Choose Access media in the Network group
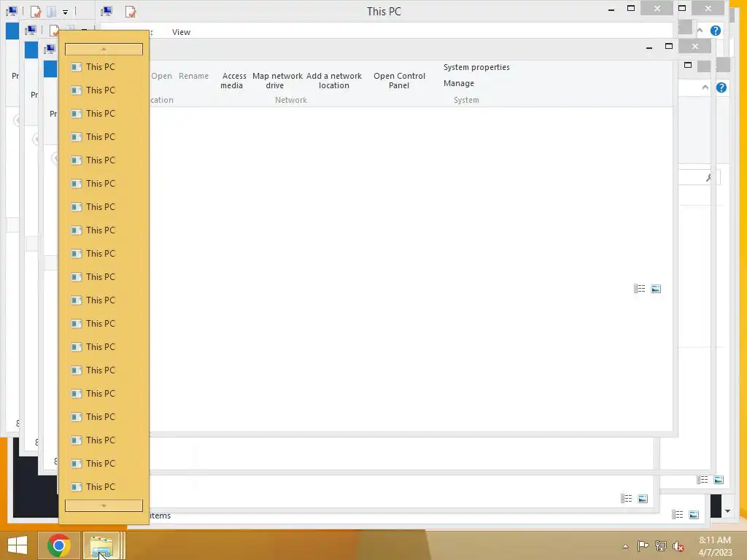This screenshot has height=560, width=747. pyautogui.click(x=233, y=80)
